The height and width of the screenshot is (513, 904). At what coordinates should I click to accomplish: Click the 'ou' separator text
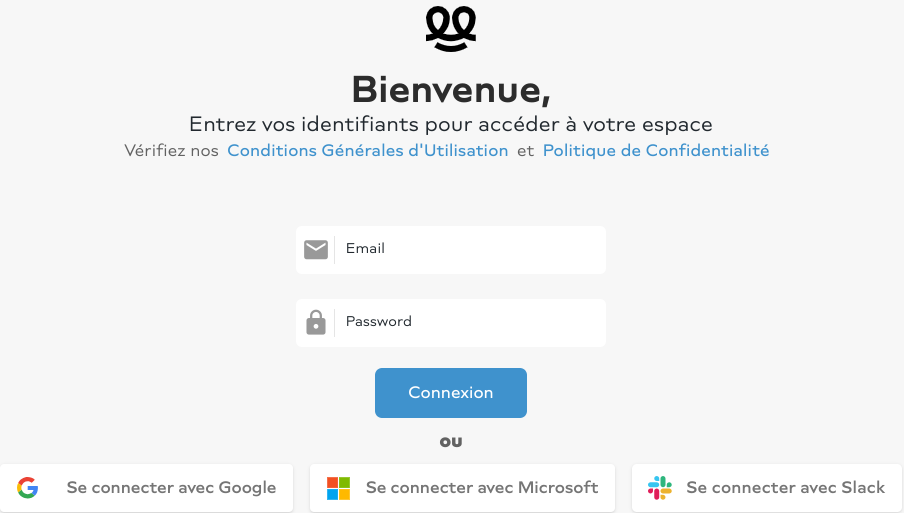(x=451, y=442)
